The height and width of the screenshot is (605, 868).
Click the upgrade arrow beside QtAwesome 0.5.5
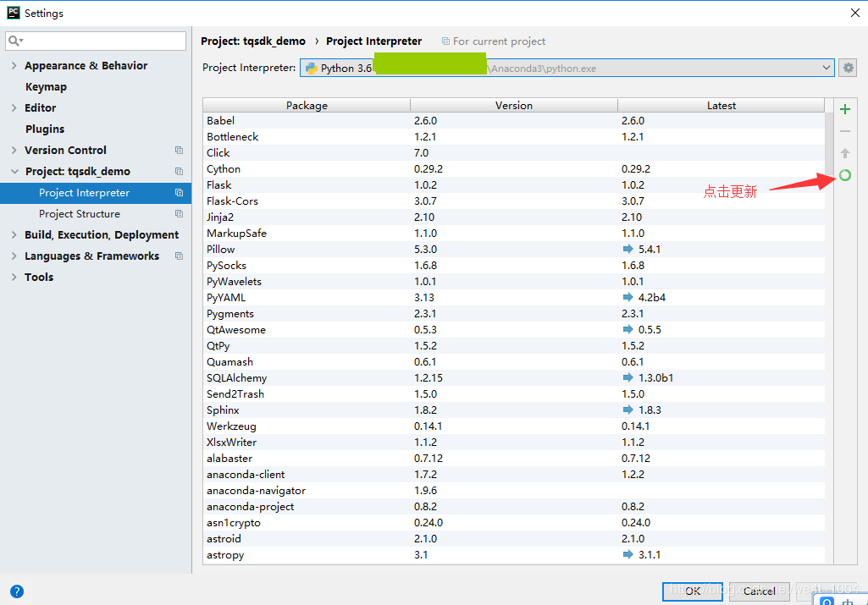tap(628, 330)
